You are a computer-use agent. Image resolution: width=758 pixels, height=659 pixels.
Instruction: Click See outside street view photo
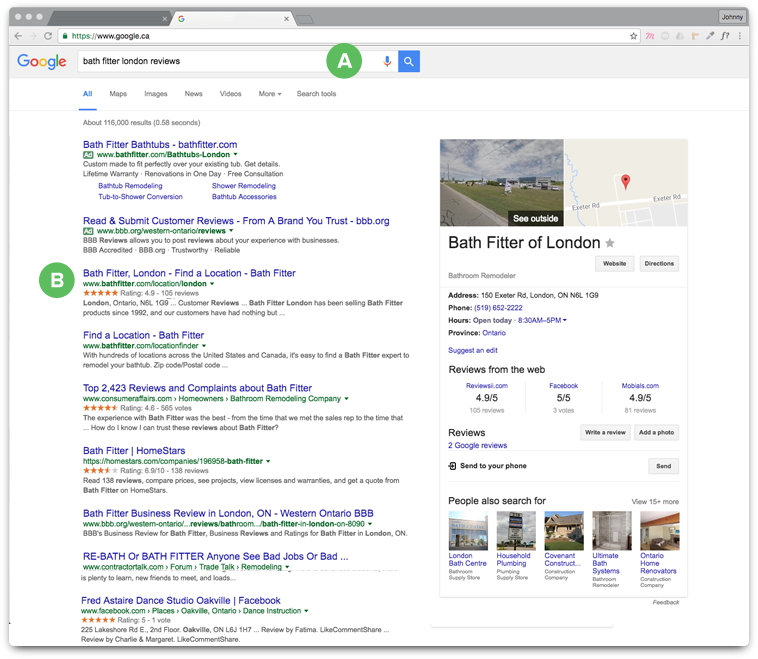pyautogui.click(x=502, y=183)
